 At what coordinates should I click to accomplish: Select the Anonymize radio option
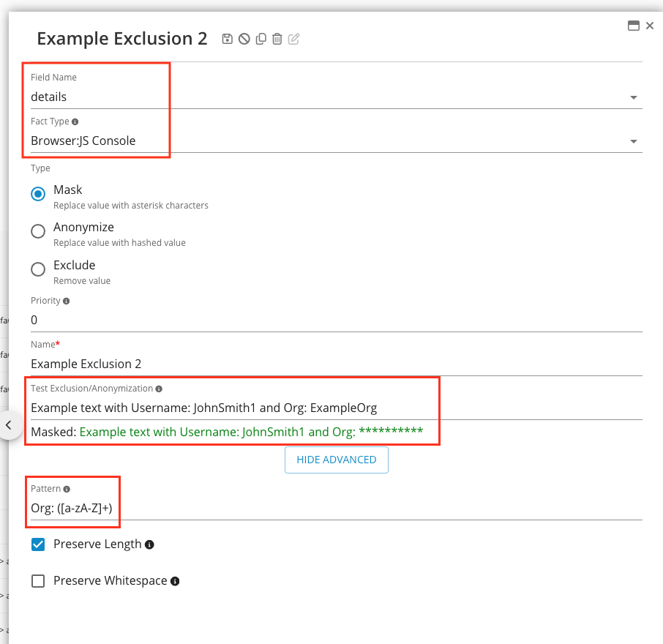point(38,231)
